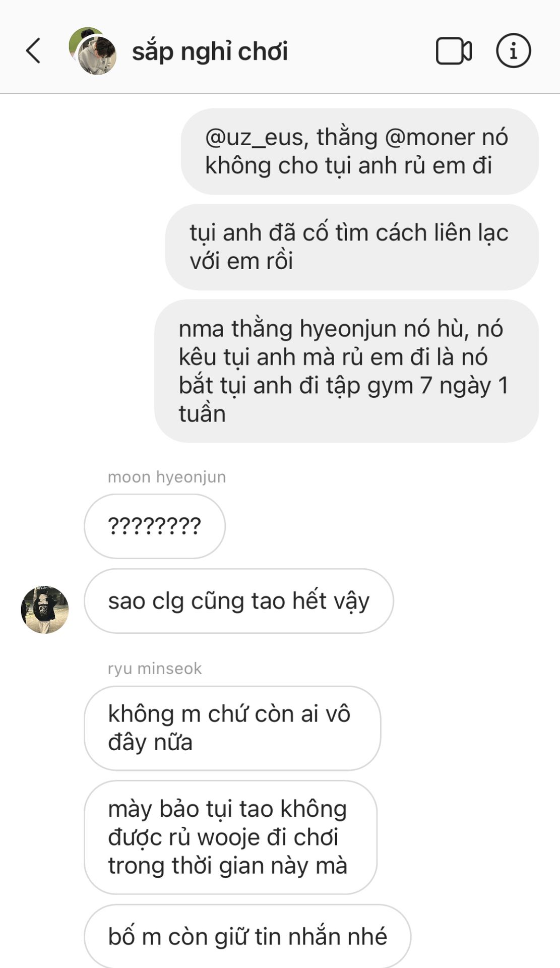Tap message 'không m chứ còn ai vô đây nữa'
The image size is (560, 968).
232,728
